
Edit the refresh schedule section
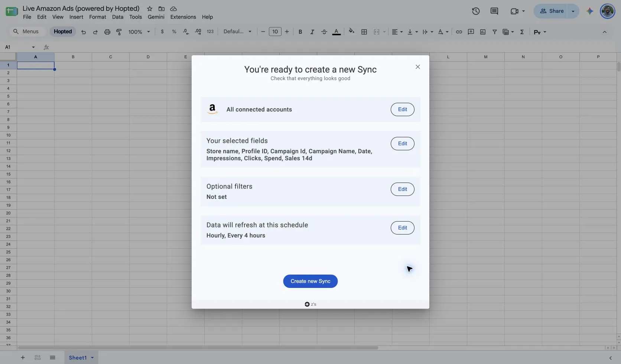tap(402, 228)
